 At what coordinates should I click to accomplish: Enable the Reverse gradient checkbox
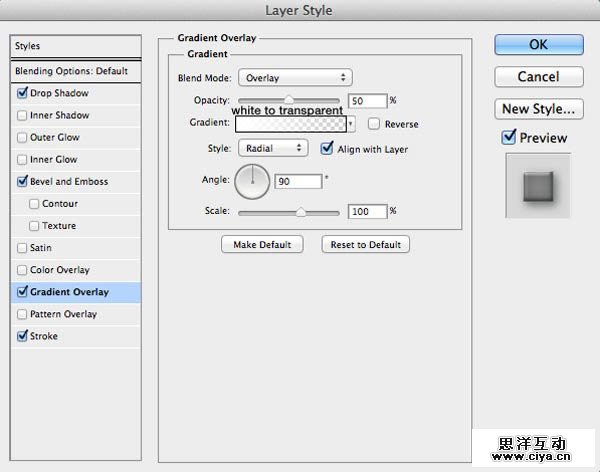pos(374,124)
